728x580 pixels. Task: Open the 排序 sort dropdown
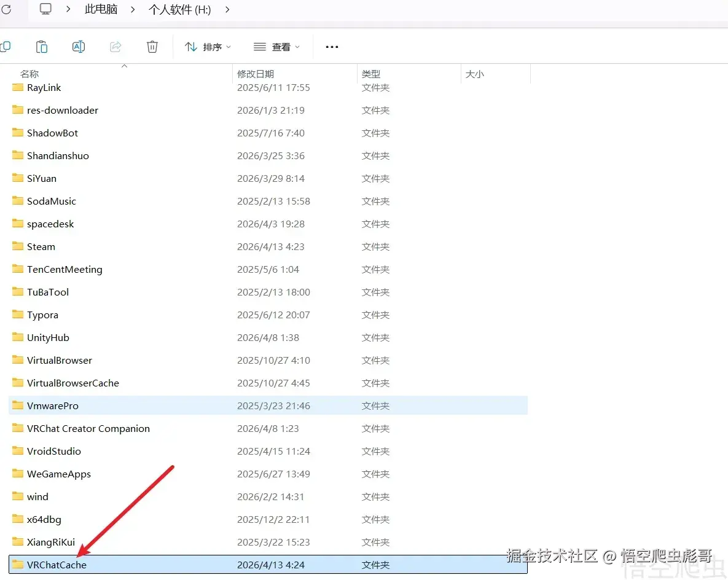point(208,47)
